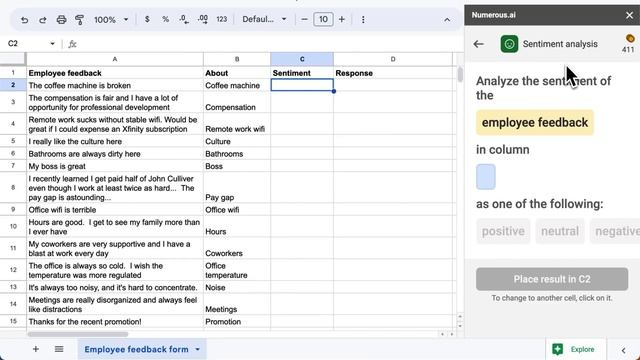Click cell 'I really like the culture here'
The height and width of the screenshot is (360, 640).
tap(115, 141)
